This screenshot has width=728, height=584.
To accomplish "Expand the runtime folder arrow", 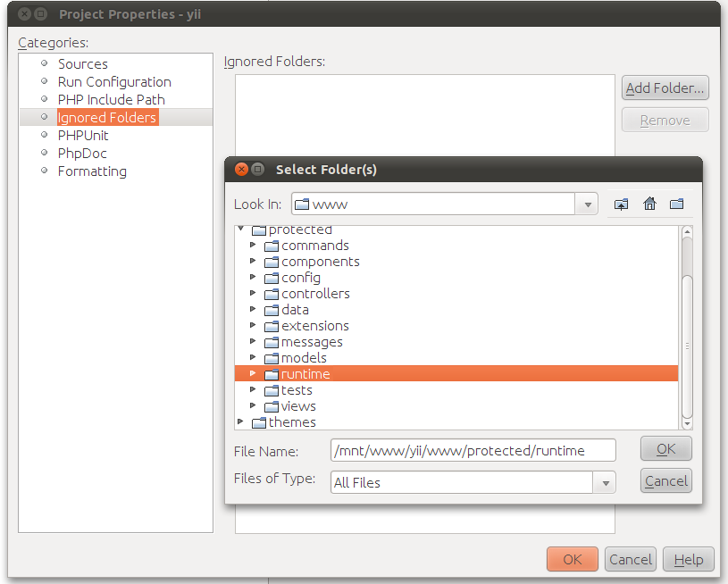I will tap(254, 374).
